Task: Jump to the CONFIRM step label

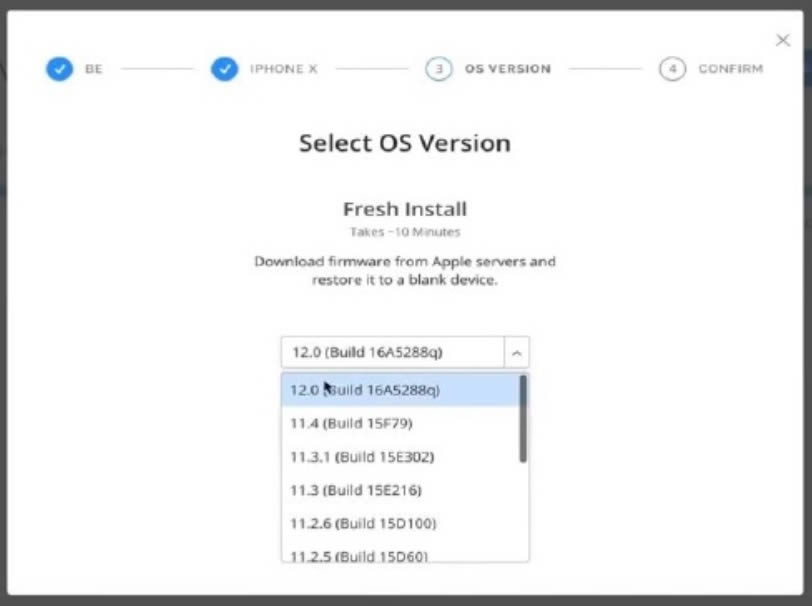Action: coord(730,69)
